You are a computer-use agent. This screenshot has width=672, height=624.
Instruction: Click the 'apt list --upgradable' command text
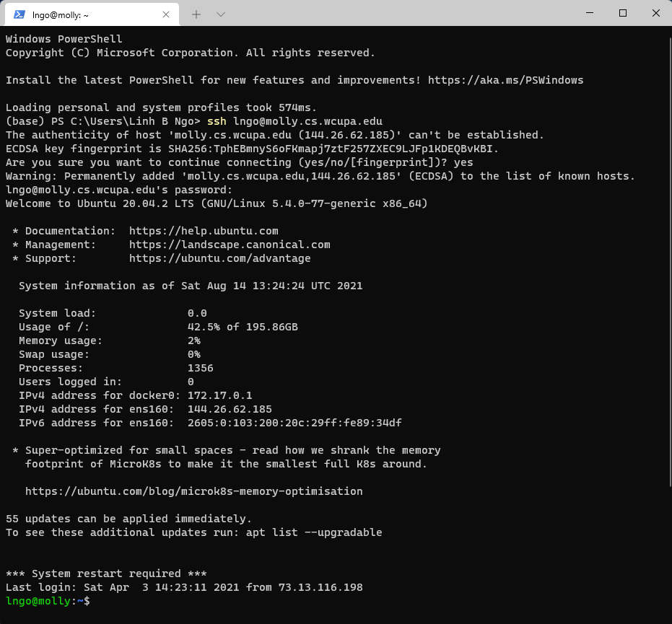click(314, 532)
